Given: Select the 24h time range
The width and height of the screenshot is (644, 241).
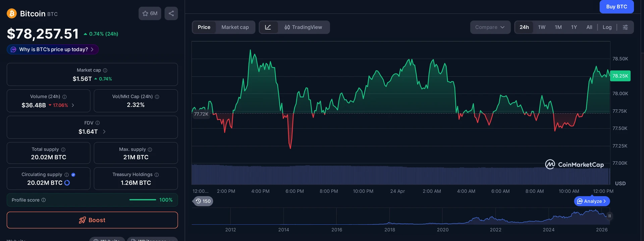Looking at the screenshot, I should [524, 27].
